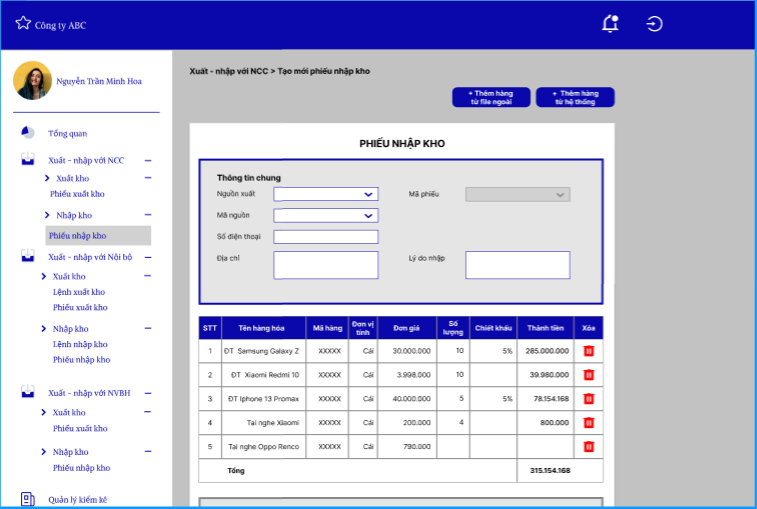Go to Tổng quan menu item
This screenshot has height=509, width=757.
(x=68, y=133)
